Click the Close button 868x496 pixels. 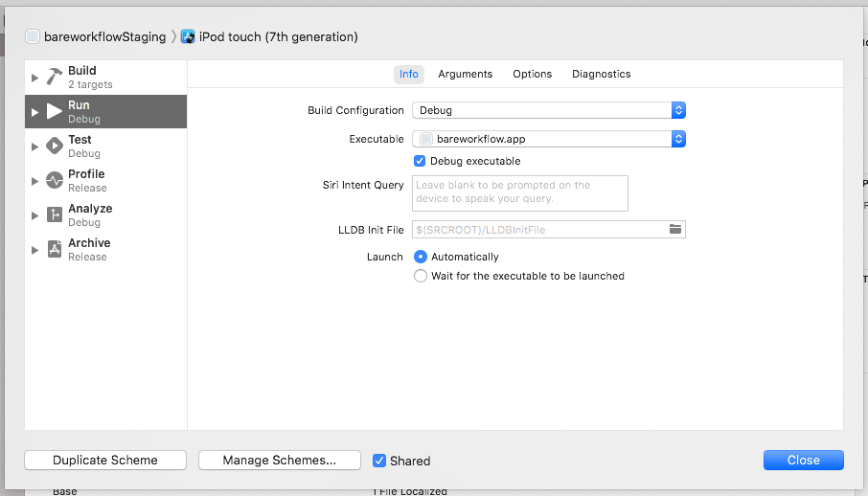(803, 460)
